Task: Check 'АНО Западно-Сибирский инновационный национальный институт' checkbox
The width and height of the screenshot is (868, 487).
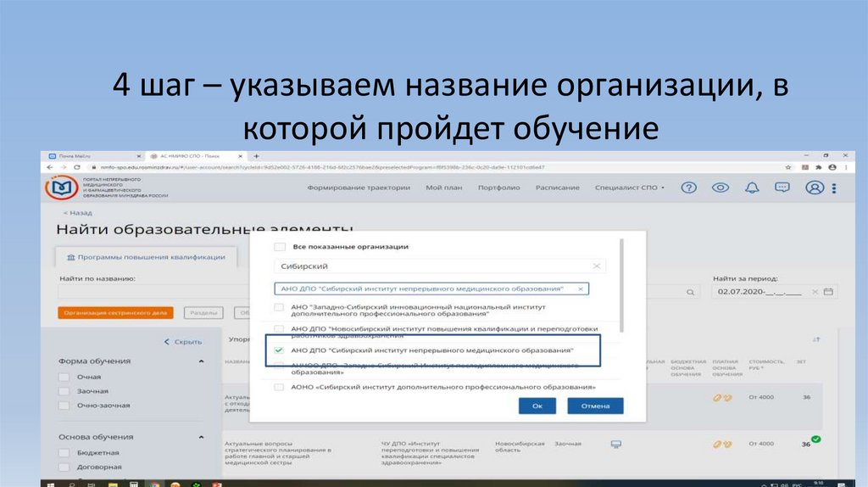Action: click(279, 307)
